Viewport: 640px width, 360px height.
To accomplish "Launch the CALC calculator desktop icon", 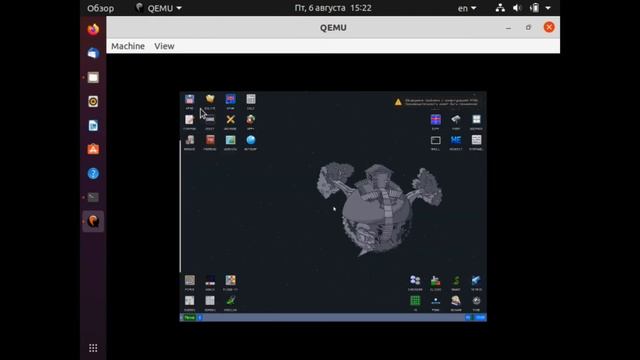I will [x=251, y=99].
